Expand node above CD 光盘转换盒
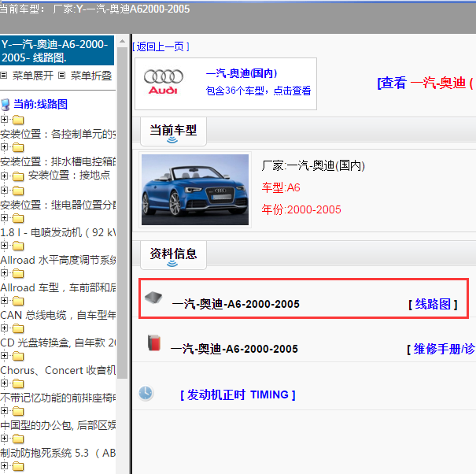 coord(4,328)
